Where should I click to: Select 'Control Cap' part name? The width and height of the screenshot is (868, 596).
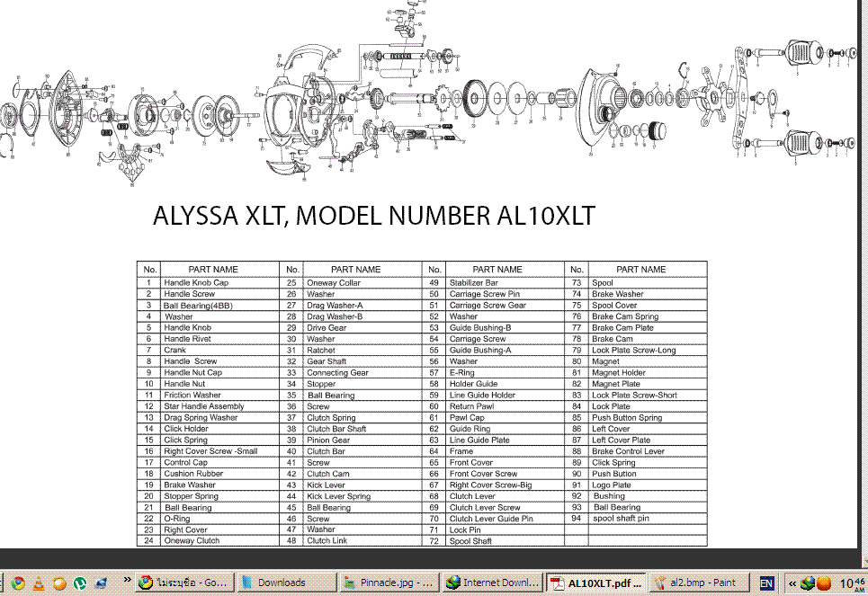tap(185, 463)
